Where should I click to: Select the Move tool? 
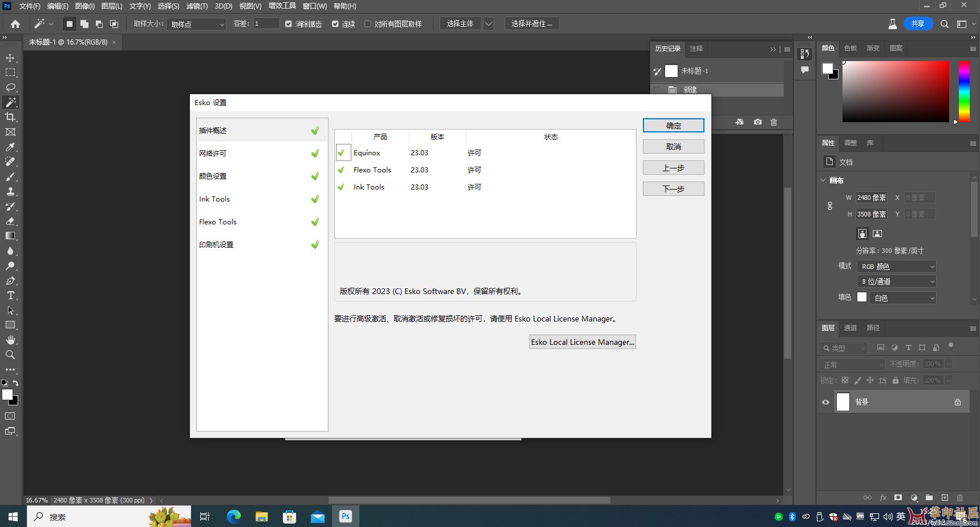click(10, 58)
